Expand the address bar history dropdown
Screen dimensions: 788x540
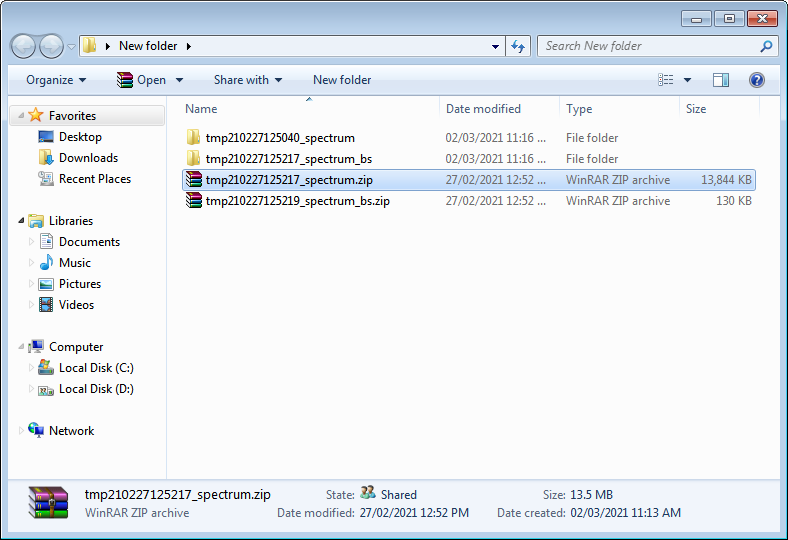click(495, 46)
